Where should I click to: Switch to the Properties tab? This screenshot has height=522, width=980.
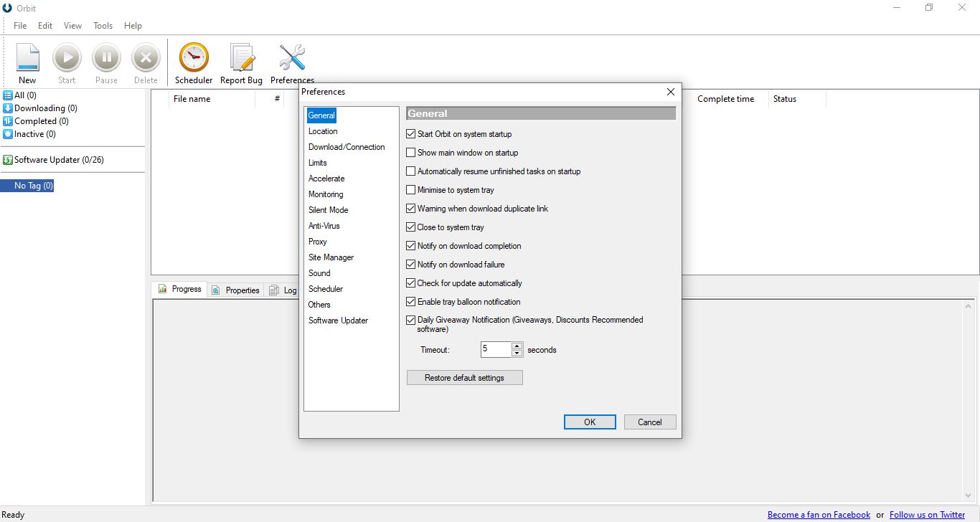[236, 290]
